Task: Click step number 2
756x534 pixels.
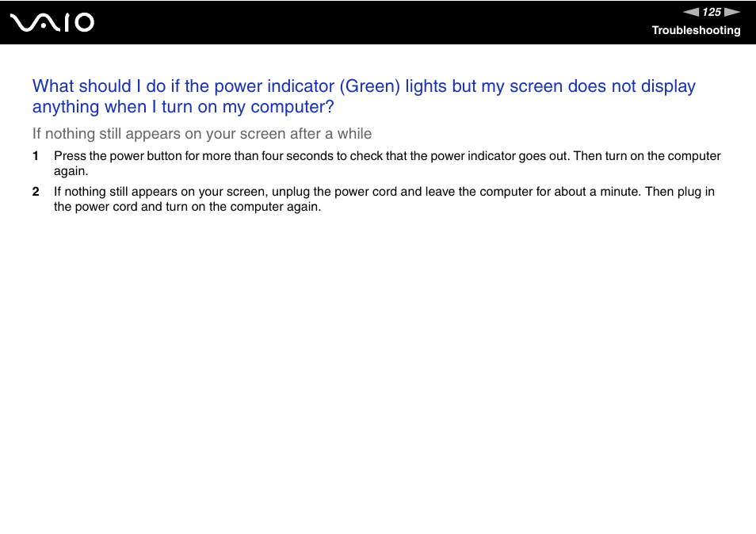Action: [x=36, y=192]
